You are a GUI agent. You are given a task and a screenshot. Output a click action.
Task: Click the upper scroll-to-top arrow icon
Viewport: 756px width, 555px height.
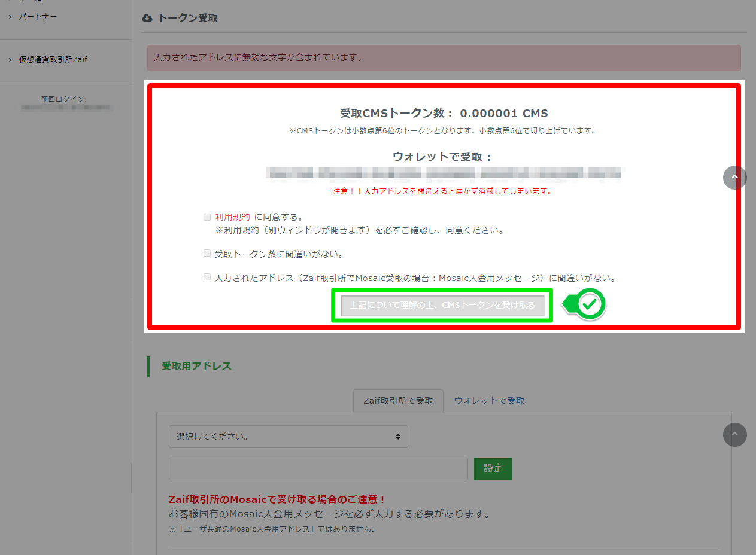coord(735,178)
